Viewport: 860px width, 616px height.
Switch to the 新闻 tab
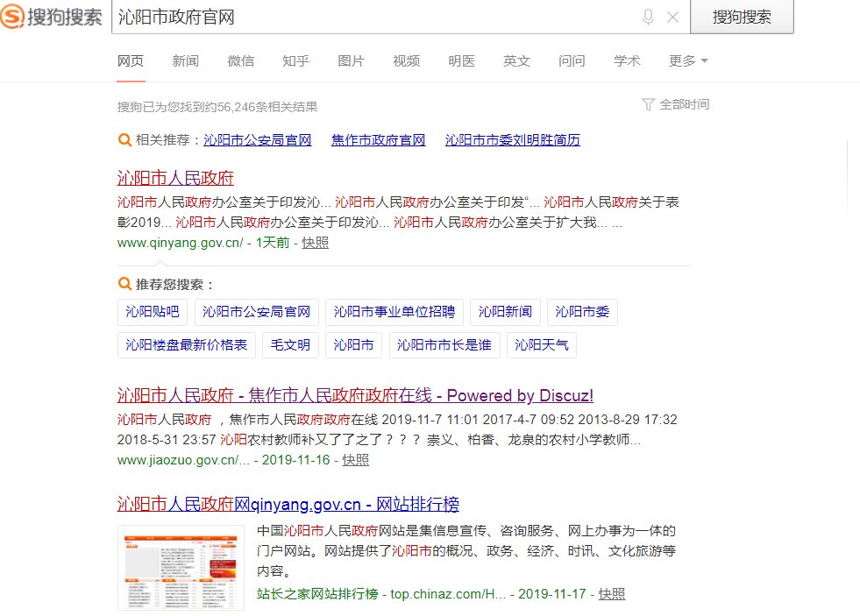pyautogui.click(x=185, y=60)
